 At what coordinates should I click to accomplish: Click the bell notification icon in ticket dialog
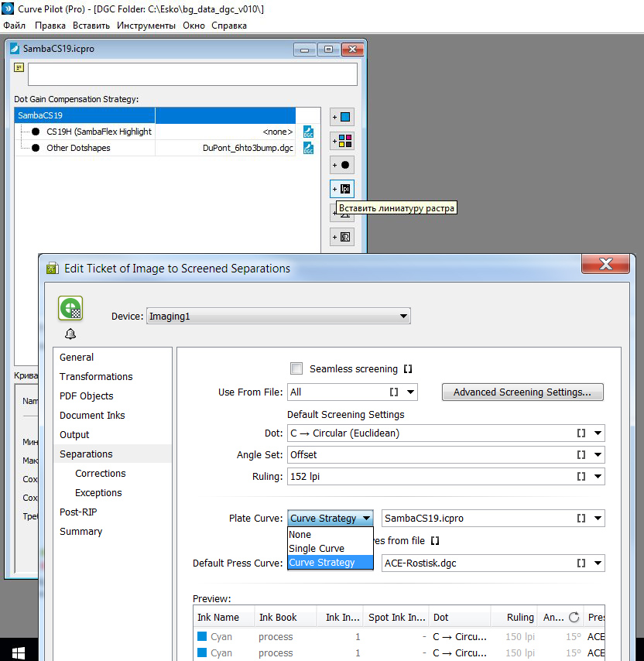pyautogui.click(x=70, y=334)
